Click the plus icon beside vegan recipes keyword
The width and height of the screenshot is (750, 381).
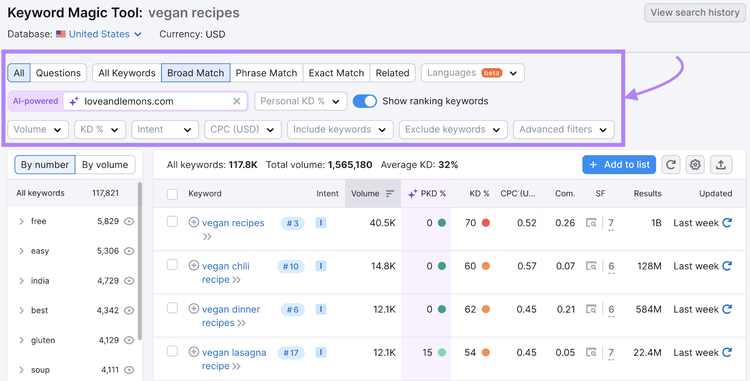pos(194,222)
